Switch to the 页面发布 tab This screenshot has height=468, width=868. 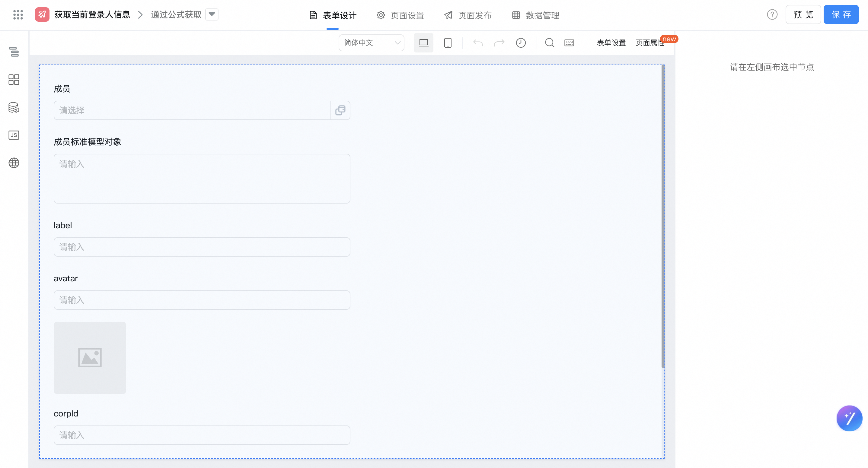[468, 15]
